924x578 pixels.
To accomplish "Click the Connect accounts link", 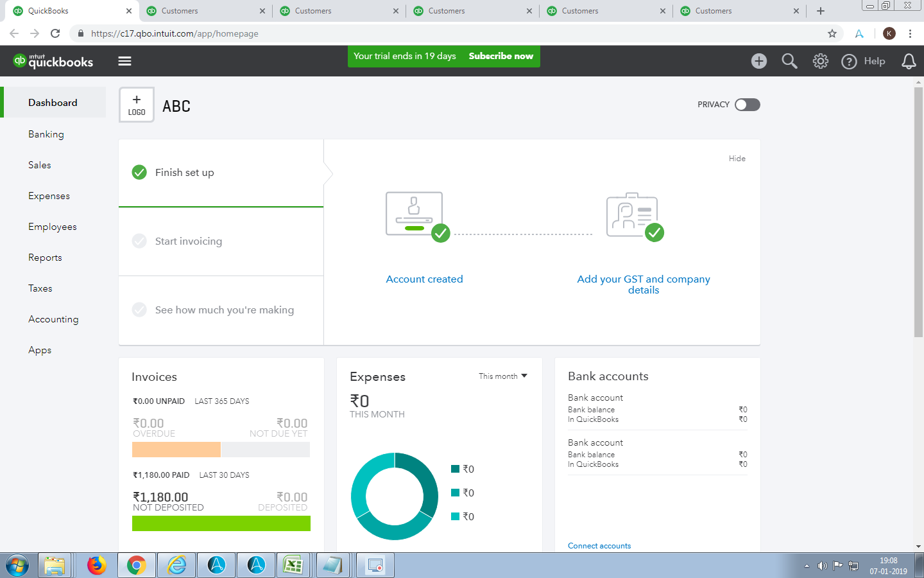I will click(x=599, y=546).
